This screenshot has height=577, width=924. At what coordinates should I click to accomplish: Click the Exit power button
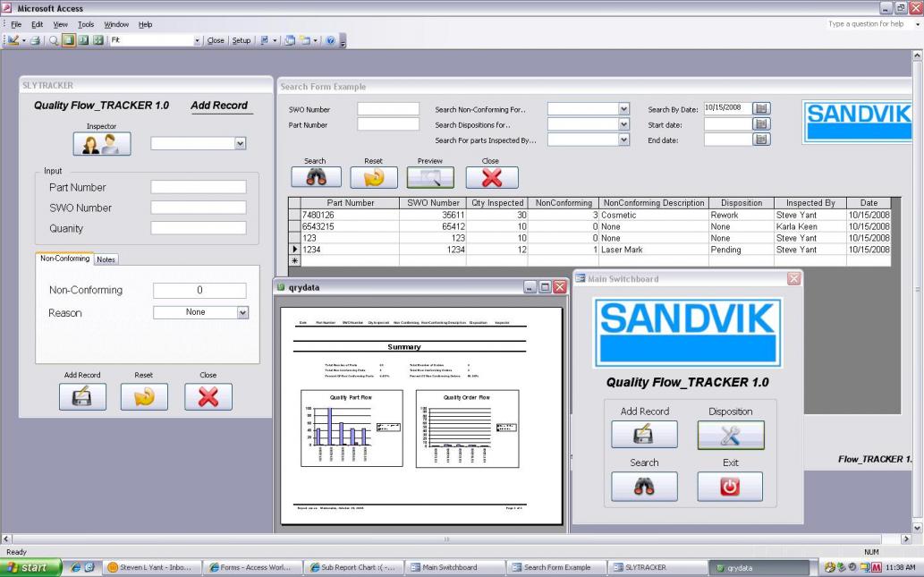tap(730, 487)
